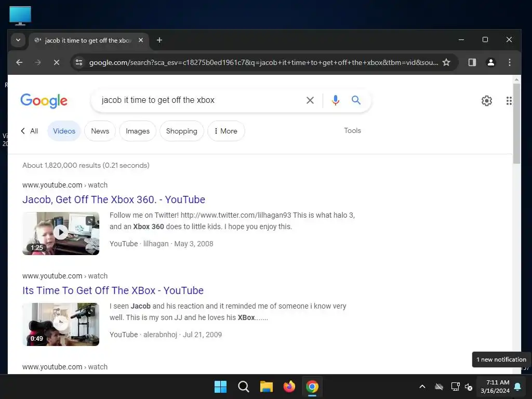This screenshot has width=532, height=399.
Task: Select the Videos filter tab
Action: click(x=64, y=131)
